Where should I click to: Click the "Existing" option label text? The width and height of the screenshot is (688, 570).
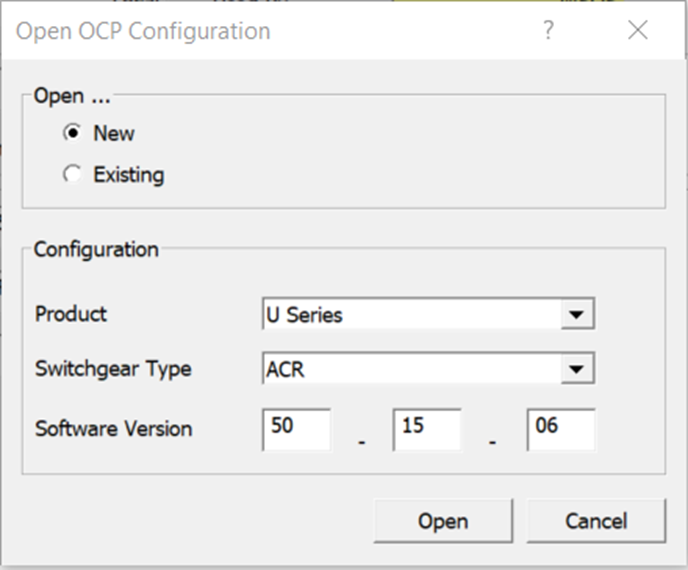pyautogui.click(x=128, y=175)
